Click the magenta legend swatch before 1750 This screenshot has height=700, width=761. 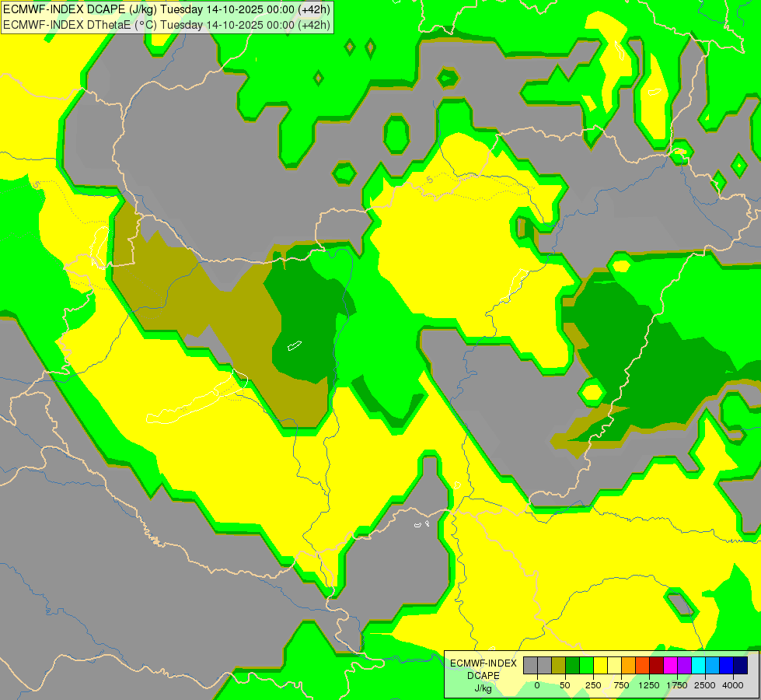click(x=671, y=665)
